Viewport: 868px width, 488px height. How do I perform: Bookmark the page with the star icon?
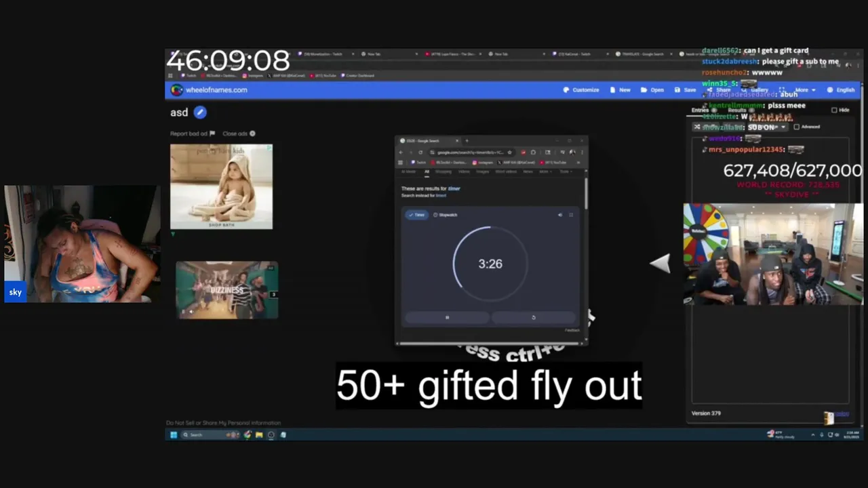[x=509, y=152]
